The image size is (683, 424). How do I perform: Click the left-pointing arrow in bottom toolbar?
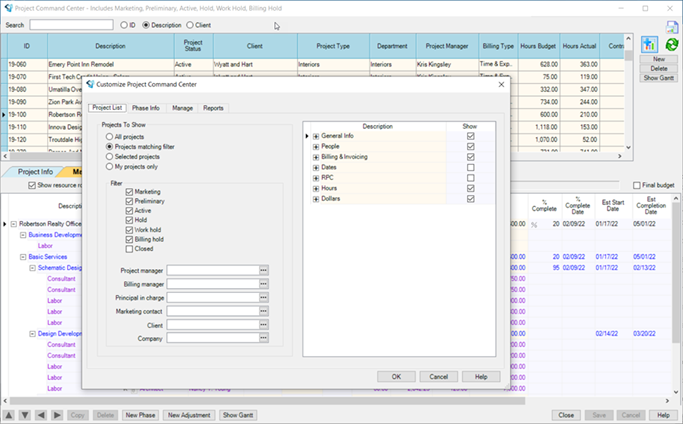[41, 415]
